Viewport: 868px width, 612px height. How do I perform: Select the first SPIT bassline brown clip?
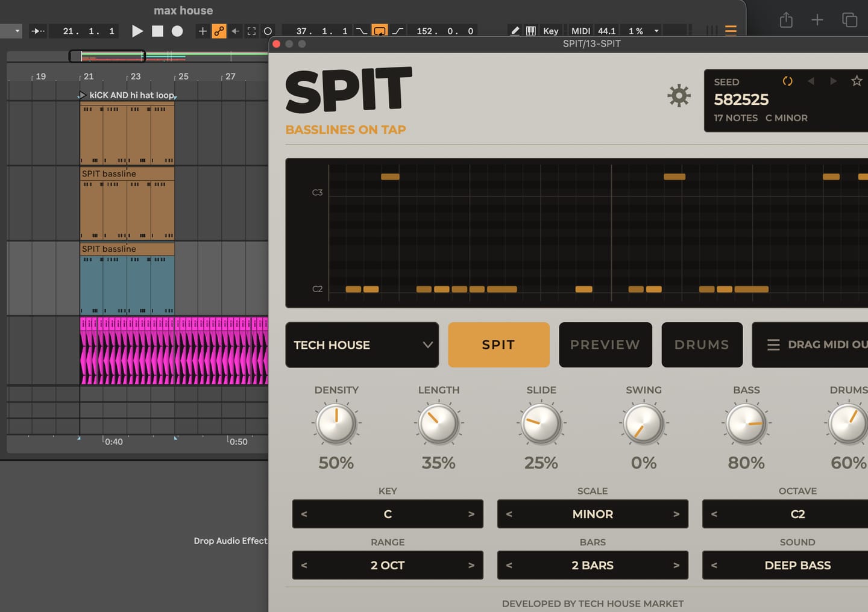click(x=127, y=202)
